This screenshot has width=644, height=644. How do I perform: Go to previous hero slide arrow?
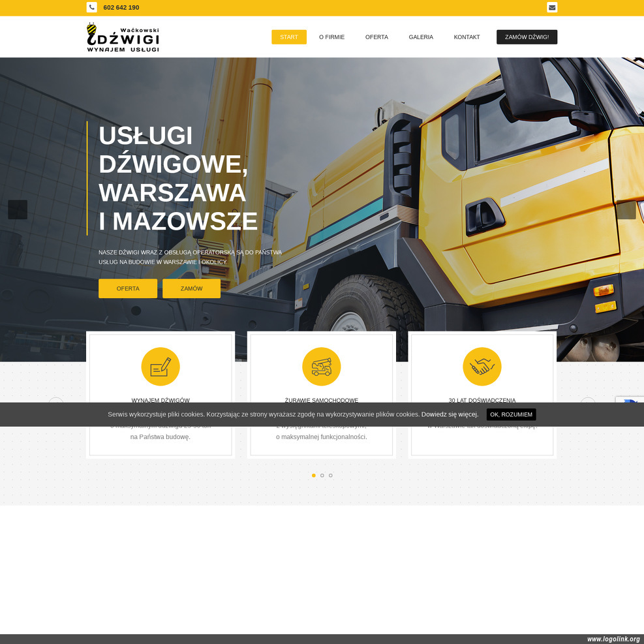click(x=18, y=209)
